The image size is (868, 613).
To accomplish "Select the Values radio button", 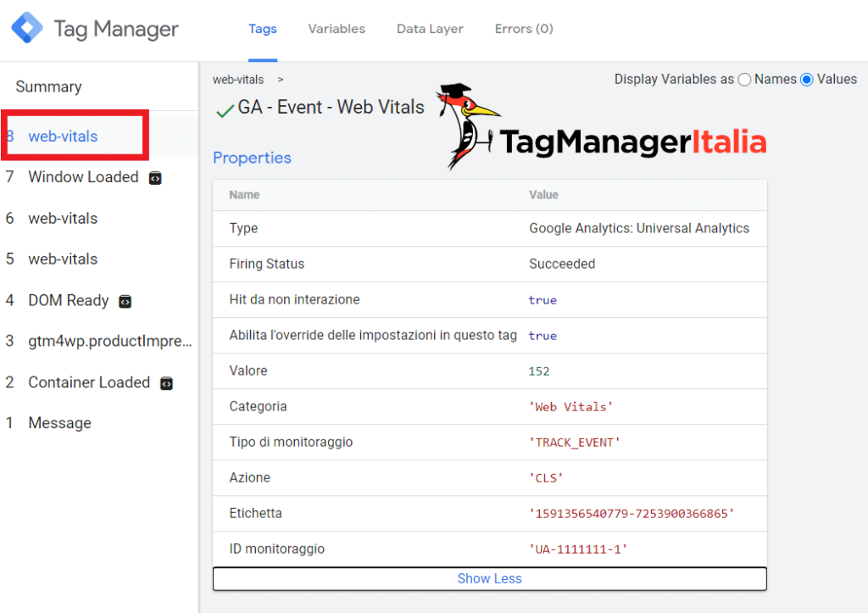I will click(807, 80).
